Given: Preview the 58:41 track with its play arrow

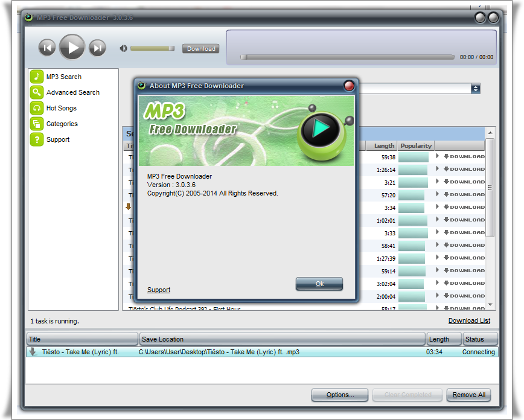Looking at the screenshot, I should (437, 245).
